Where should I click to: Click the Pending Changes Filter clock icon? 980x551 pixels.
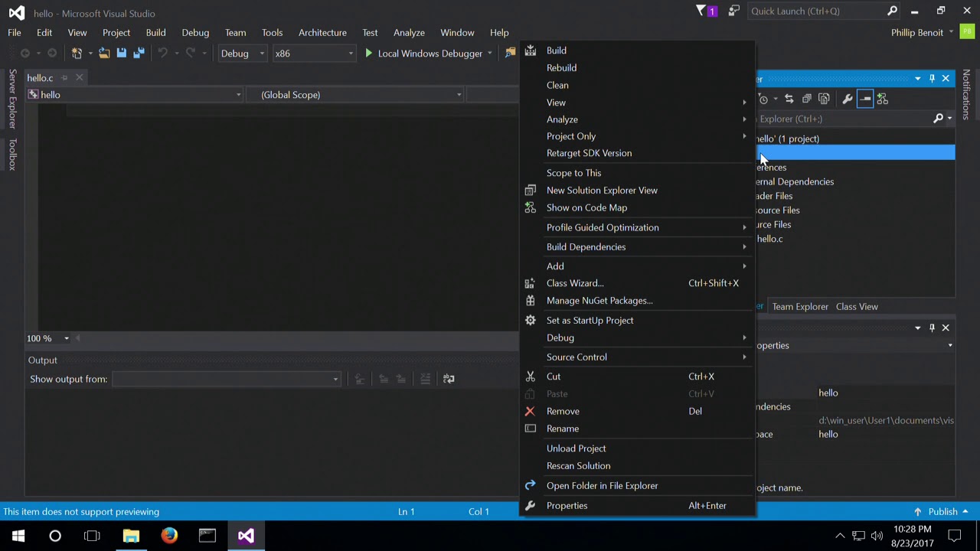click(x=763, y=99)
